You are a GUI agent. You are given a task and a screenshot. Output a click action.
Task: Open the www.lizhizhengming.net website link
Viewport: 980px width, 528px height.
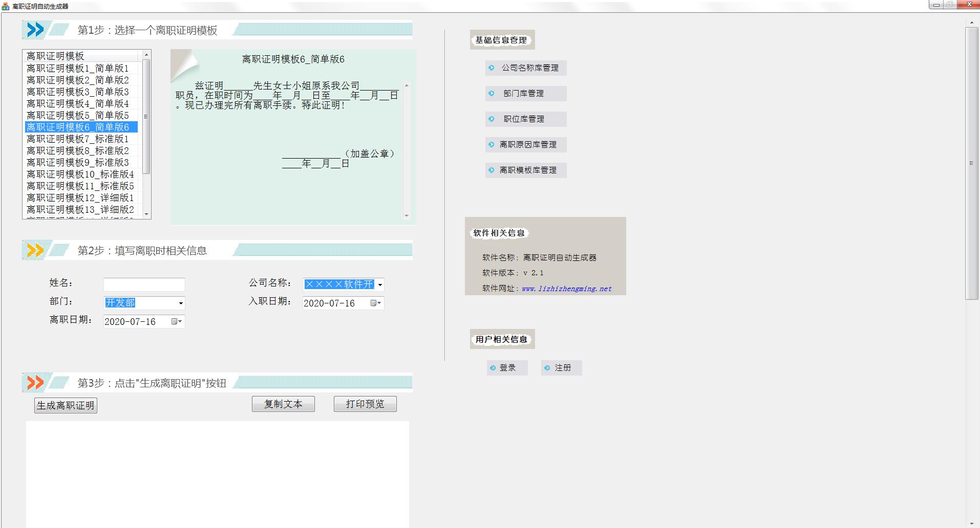[566, 289]
